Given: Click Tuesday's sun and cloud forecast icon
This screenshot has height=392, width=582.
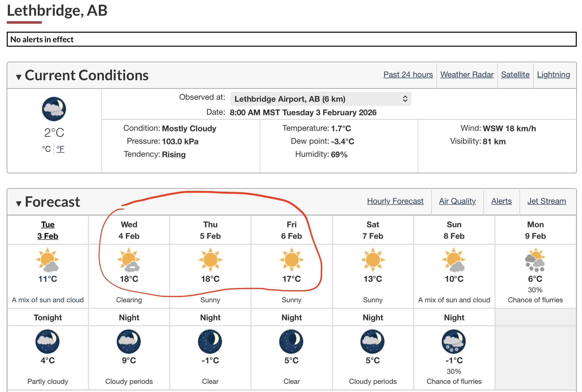Looking at the screenshot, I should coord(47,260).
